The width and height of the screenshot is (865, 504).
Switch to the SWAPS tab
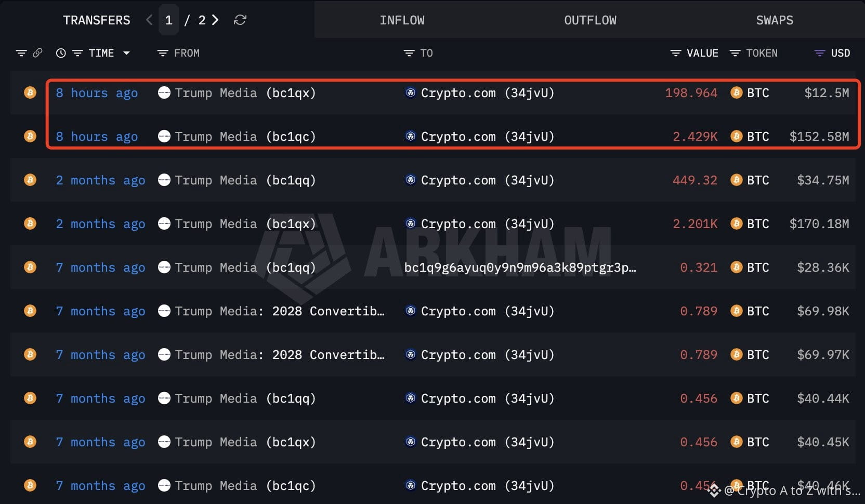(775, 20)
